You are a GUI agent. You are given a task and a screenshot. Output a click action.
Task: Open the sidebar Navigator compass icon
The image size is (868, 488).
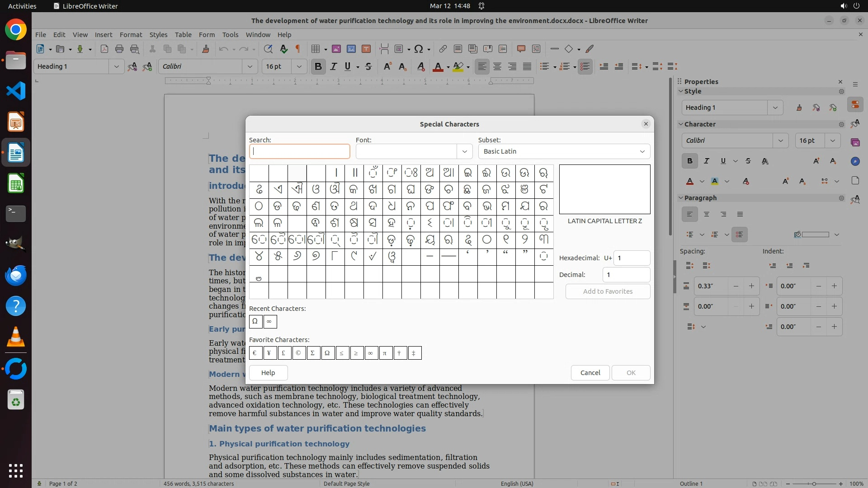[x=855, y=161]
